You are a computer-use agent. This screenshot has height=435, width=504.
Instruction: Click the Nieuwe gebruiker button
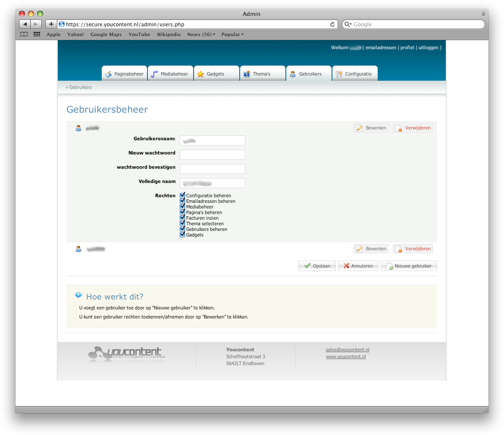coord(409,266)
